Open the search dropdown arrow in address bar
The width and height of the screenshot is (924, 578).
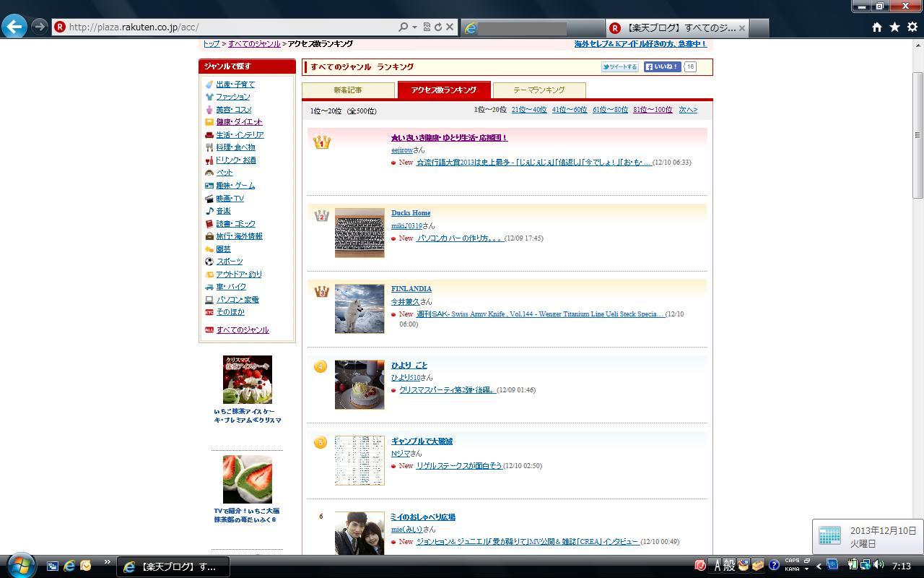click(x=414, y=27)
